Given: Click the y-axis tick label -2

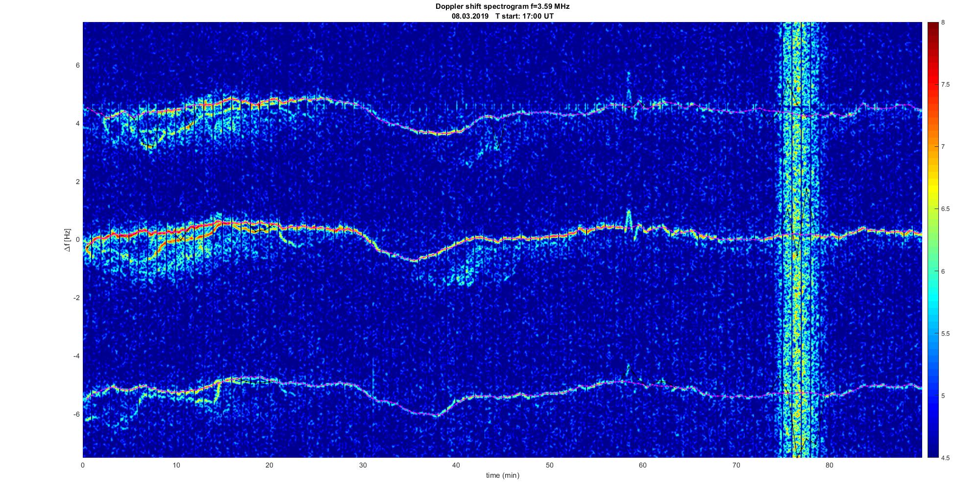Looking at the screenshot, I should (77, 298).
